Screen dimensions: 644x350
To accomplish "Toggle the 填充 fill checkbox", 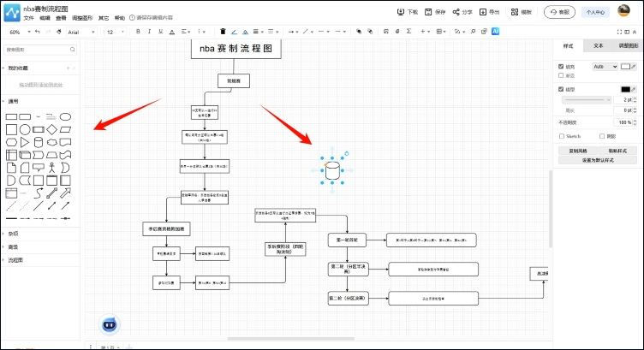I will (x=561, y=66).
